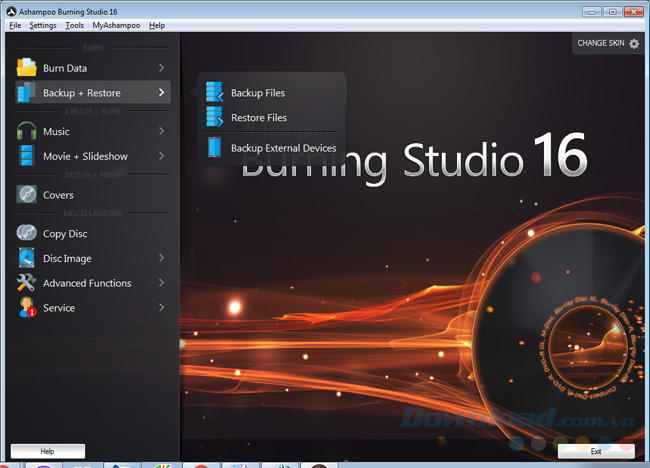Click the Covers disc icon

pyautogui.click(x=26, y=195)
